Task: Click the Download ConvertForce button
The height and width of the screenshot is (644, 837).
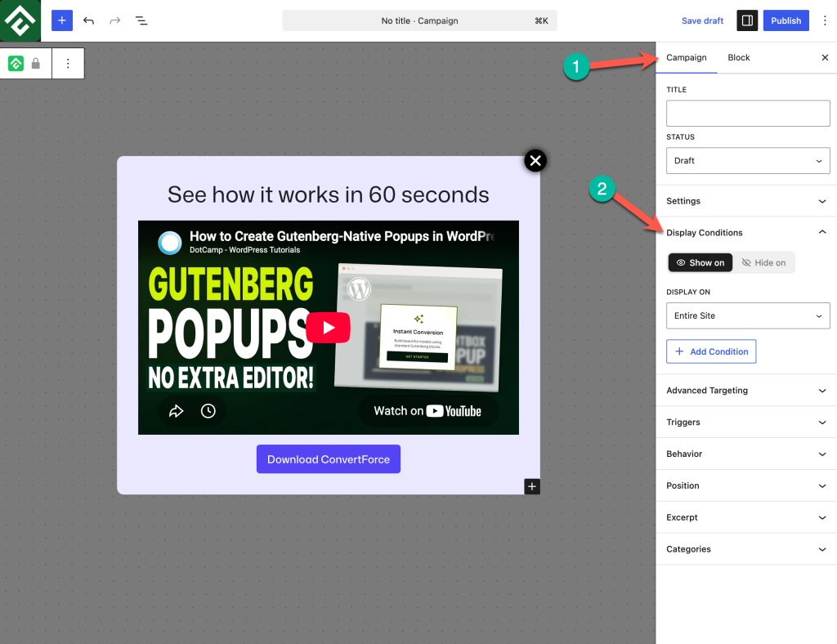Action: tap(329, 459)
